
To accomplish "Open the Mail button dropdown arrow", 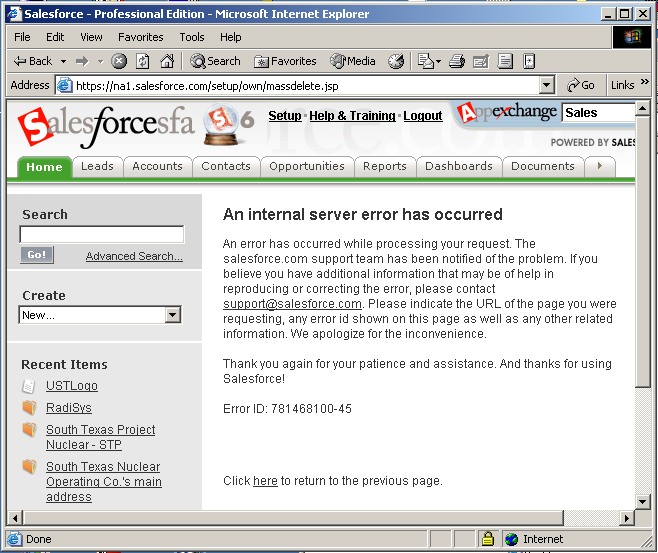I will click(438, 62).
